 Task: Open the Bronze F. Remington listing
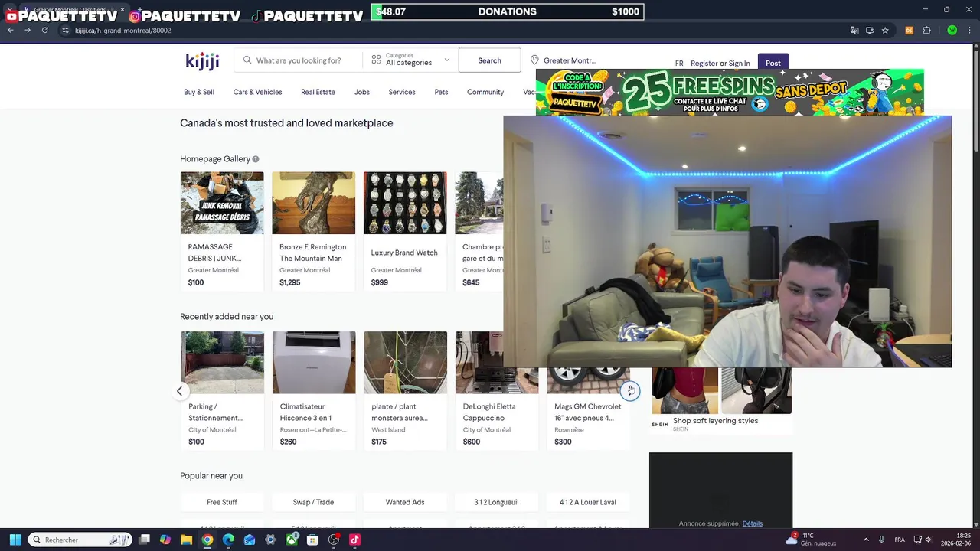point(313,231)
